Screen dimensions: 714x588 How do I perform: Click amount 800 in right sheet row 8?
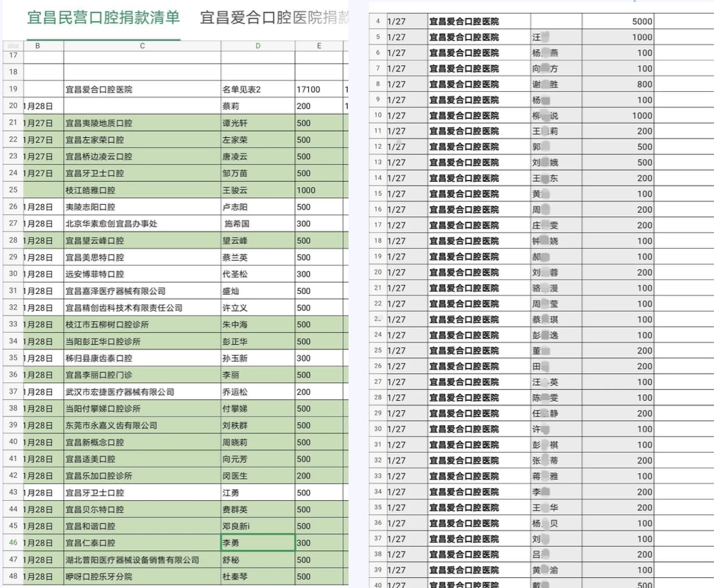pos(618,84)
